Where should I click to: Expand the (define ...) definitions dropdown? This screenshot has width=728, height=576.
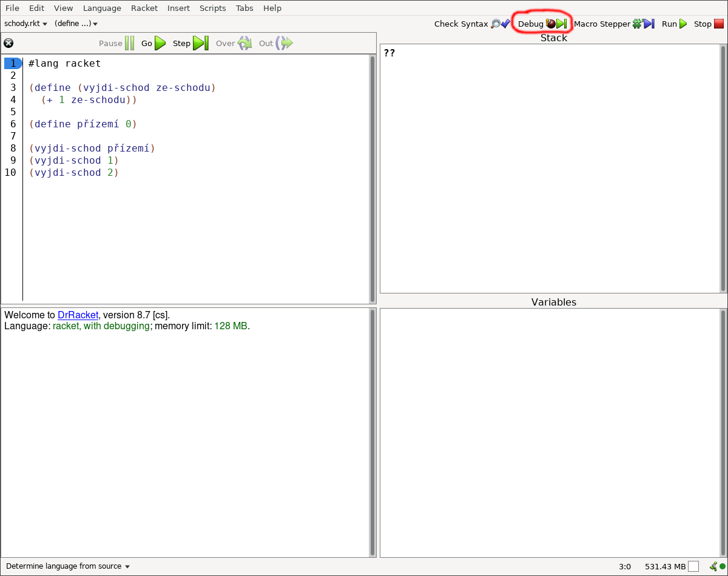click(76, 24)
